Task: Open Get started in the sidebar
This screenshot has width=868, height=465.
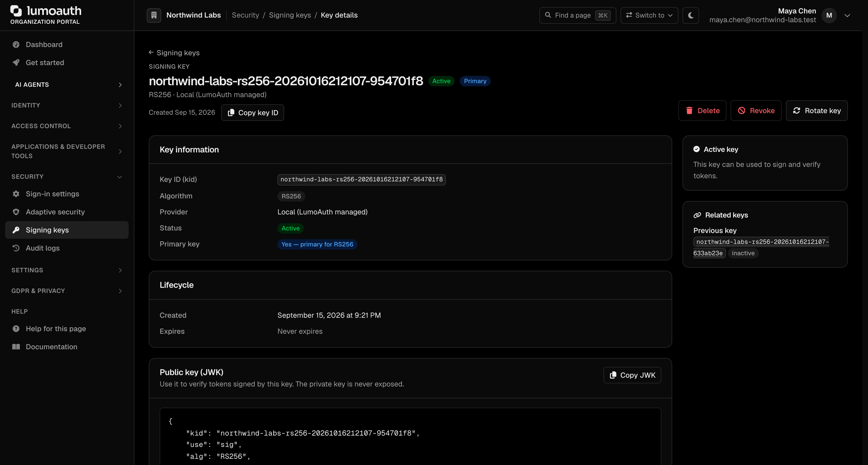Action: click(67, 63)
